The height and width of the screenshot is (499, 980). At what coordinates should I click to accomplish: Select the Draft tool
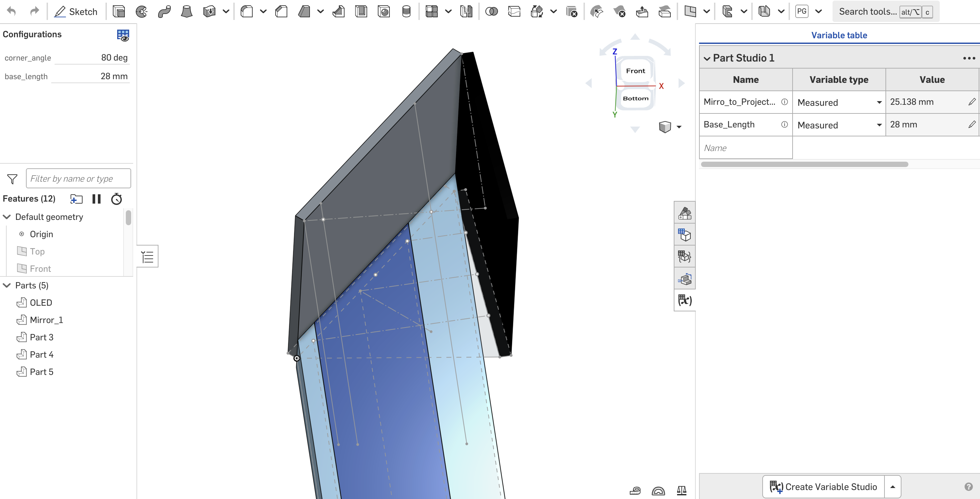[x=304, y=12]
